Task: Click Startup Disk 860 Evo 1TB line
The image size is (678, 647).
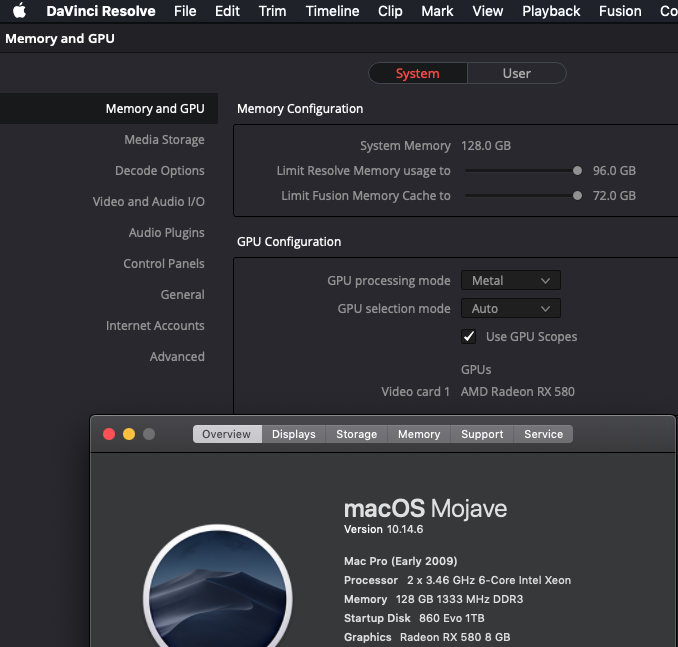Action: 414,618
